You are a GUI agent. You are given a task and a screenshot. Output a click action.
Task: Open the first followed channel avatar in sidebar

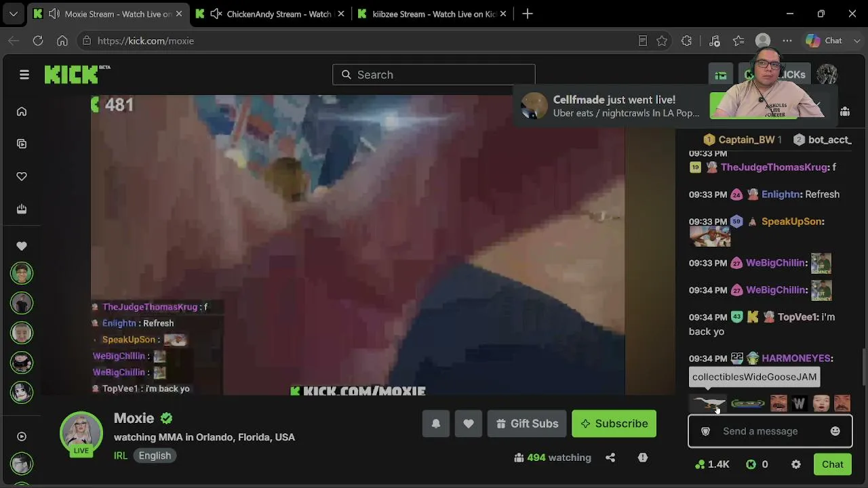point(22,273)
